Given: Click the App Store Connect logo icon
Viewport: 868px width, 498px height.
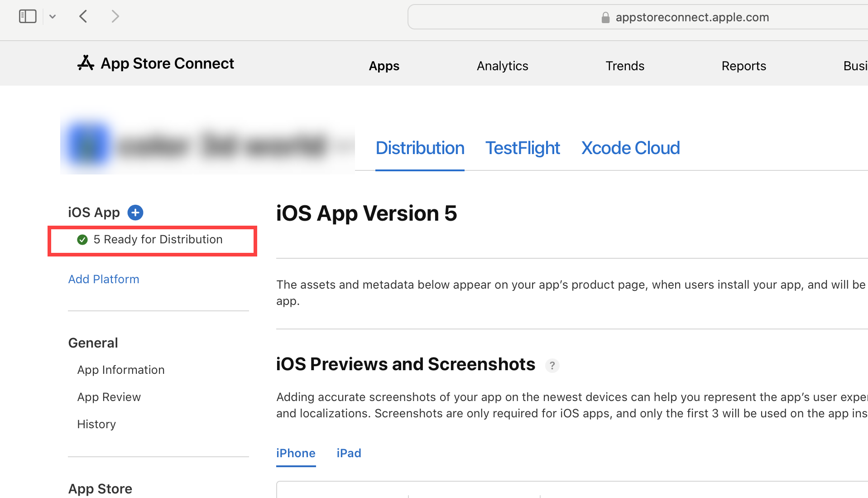Looking at the screenshot, I should (86, 63).
